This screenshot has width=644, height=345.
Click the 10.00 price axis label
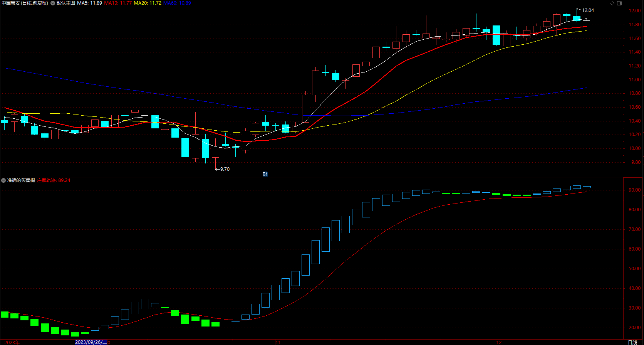635,148
